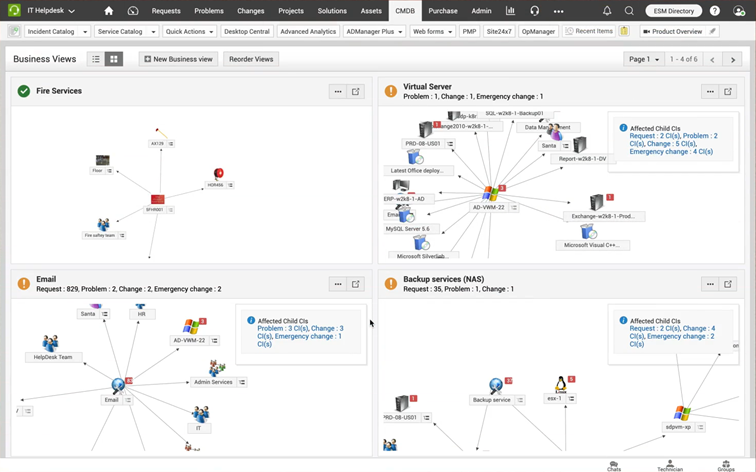Open the help question mark icon
This screenshot has height=472, width=756.
click(714, 11)
